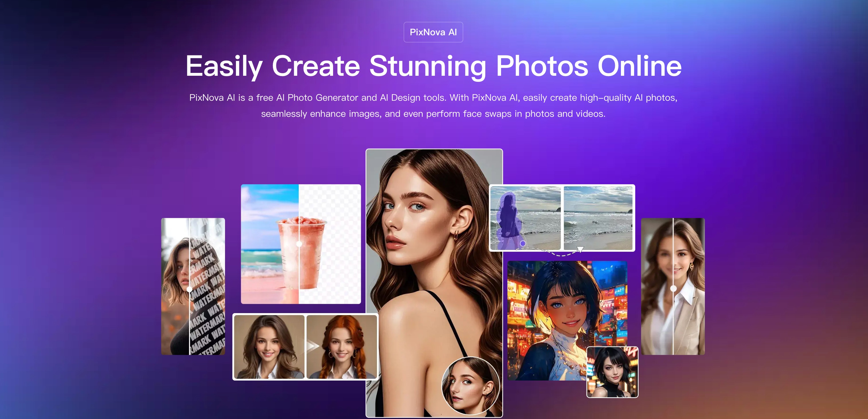Click the 'seamlessly enhance images' description line
Image resolution: width=868 pixels, height=419 pixels.
433,114
